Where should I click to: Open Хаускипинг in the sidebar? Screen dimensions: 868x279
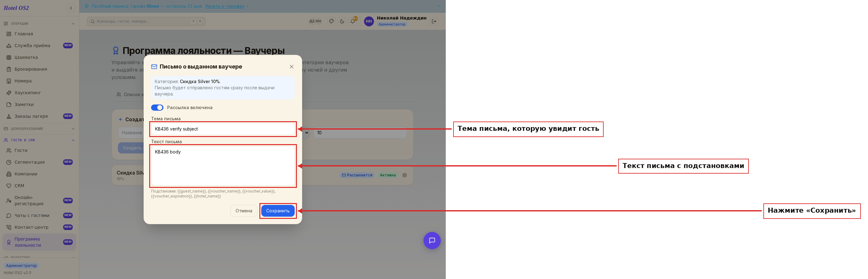click(x=39, y=93)
